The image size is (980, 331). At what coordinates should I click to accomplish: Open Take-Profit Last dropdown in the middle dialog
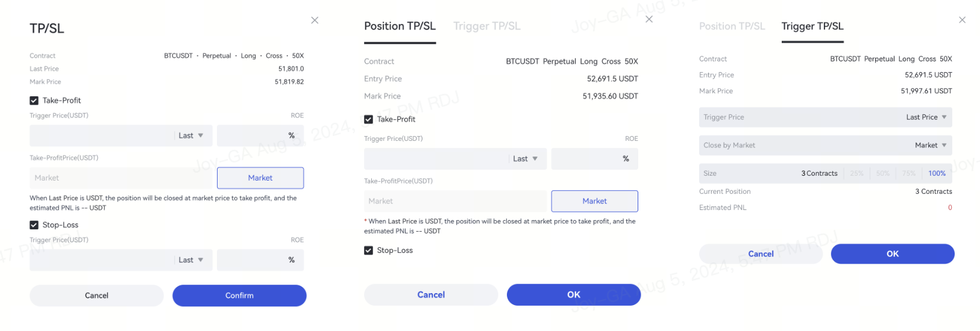(526, 159)
